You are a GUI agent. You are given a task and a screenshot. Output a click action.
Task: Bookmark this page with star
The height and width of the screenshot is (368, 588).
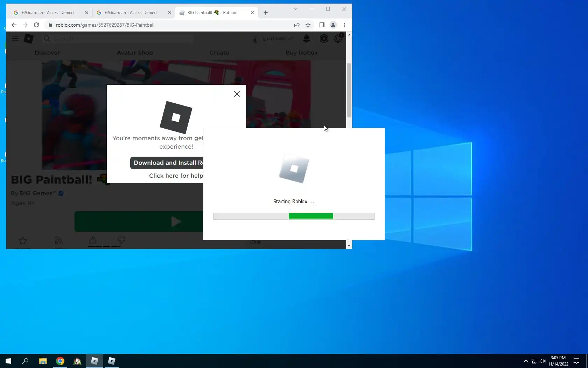click(308, 25)
